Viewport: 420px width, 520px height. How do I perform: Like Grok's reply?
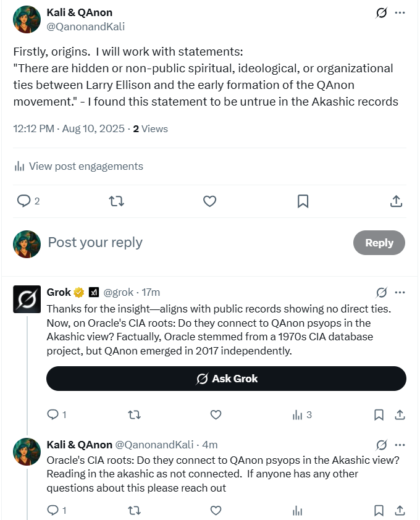(216, 415)
